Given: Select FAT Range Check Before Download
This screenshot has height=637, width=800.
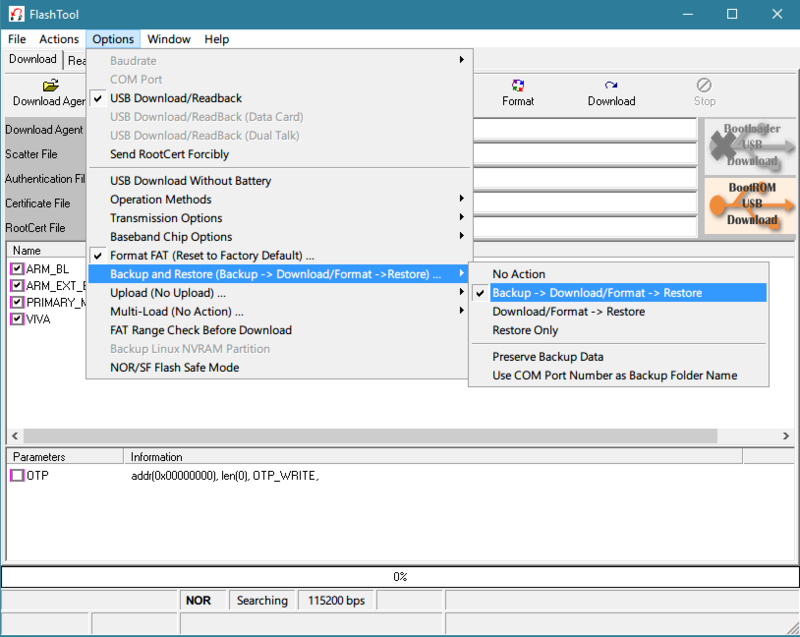Looking at the screenshot, I should point(279,330).
